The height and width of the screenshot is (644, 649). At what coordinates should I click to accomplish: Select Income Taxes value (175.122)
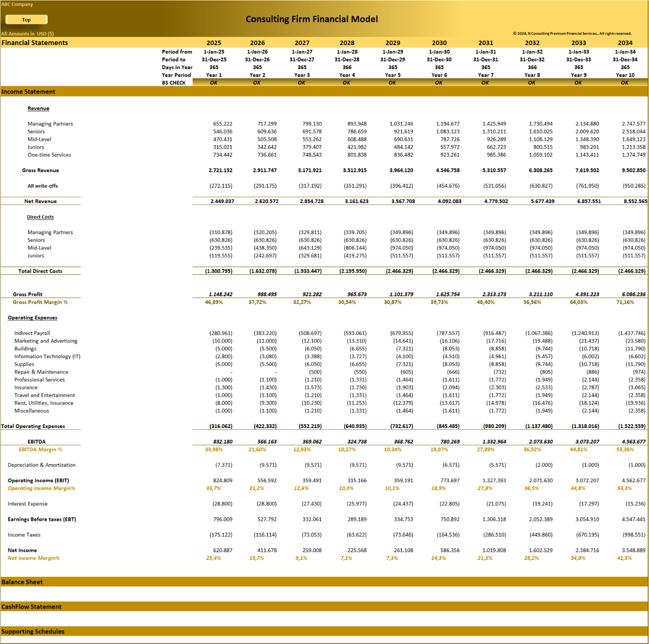pos(221,535)
